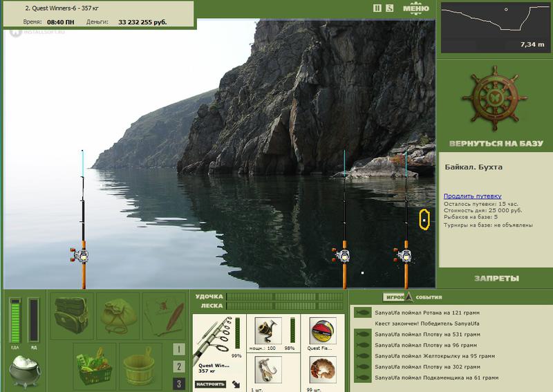Open the ЗАПРЕТЫ restrictions panel
This screenshot has width=553, height=392.
[496, 279]
